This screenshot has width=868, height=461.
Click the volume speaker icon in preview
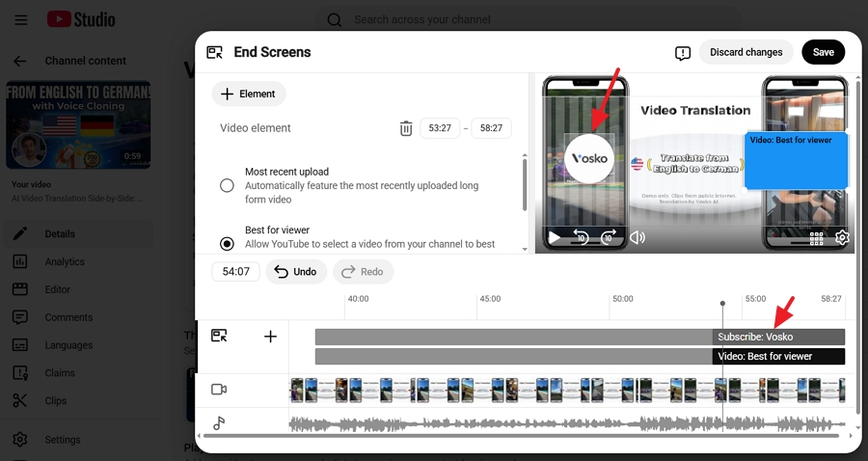[x=637, y=237]
